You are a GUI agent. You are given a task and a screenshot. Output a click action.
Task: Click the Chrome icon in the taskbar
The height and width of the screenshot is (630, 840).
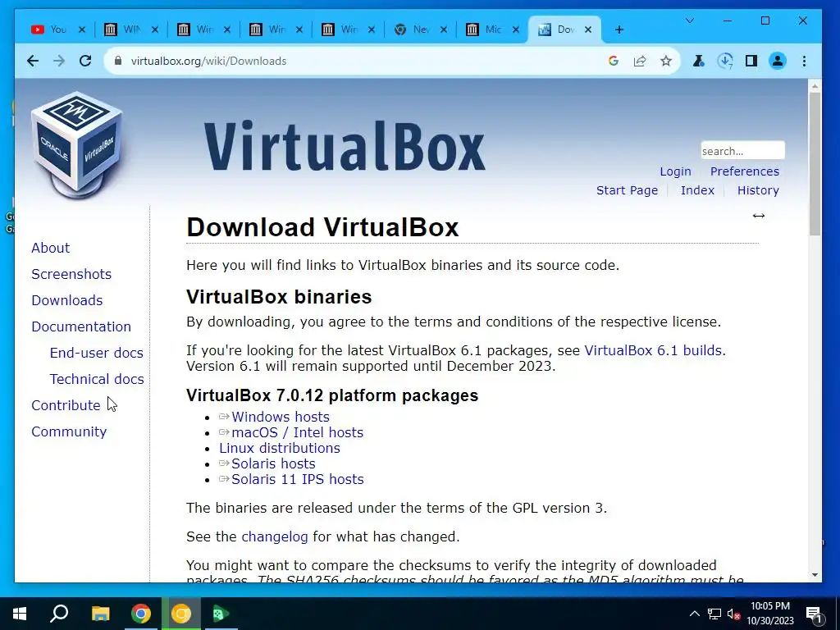tap(141, 614)
